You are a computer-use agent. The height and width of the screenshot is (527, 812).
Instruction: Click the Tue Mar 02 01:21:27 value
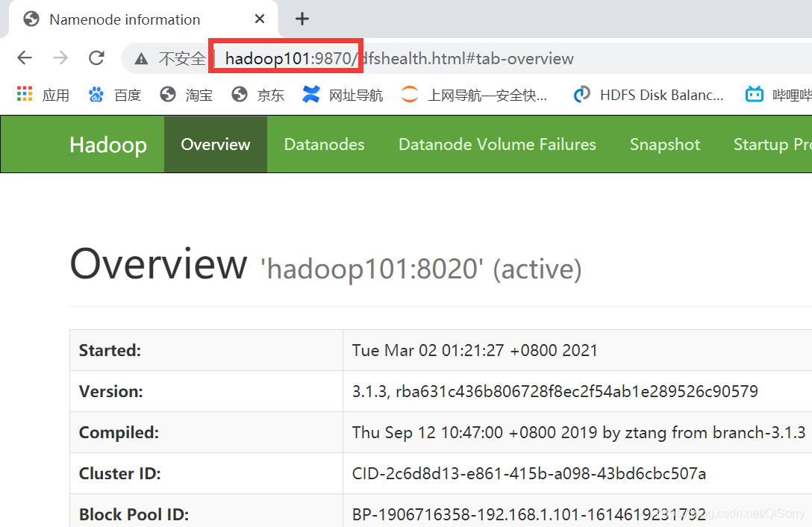coord(475,350)
